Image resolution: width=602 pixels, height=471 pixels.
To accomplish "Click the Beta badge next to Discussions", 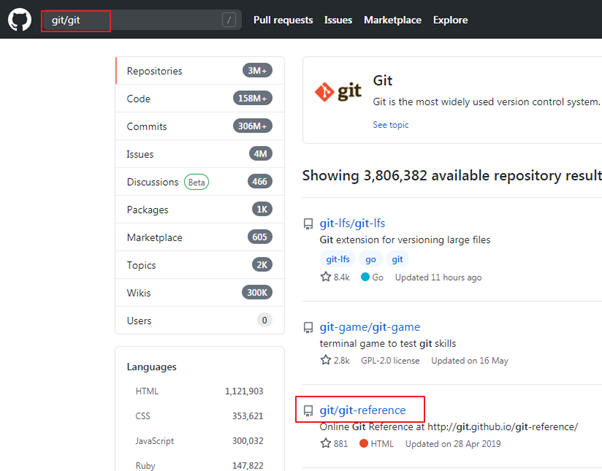I will pos(197,182).
